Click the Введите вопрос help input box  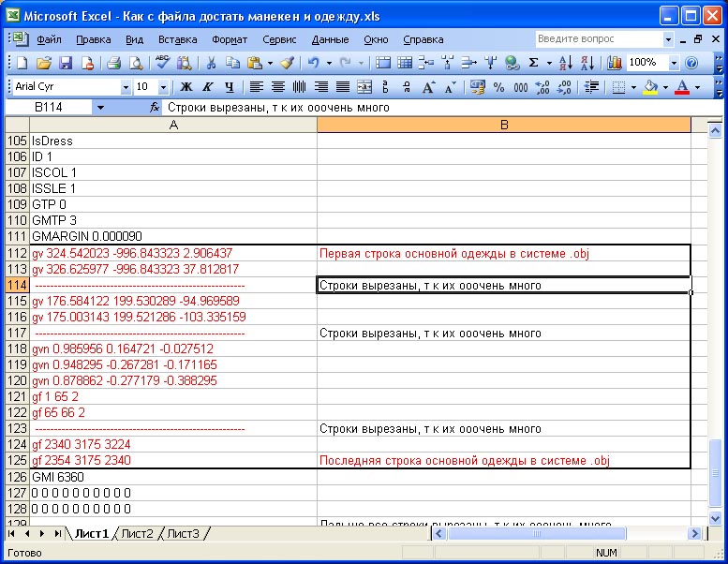(x=598, y=39)
